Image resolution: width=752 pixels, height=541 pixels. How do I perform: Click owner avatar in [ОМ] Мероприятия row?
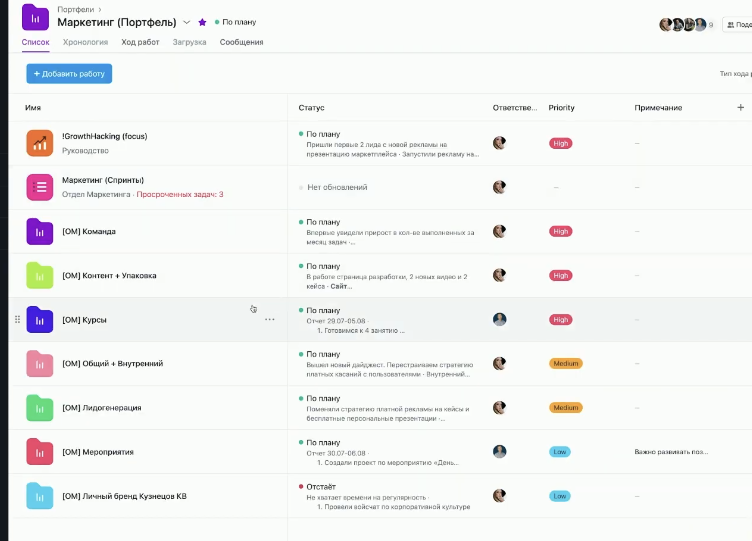click(x=499, y=452)
